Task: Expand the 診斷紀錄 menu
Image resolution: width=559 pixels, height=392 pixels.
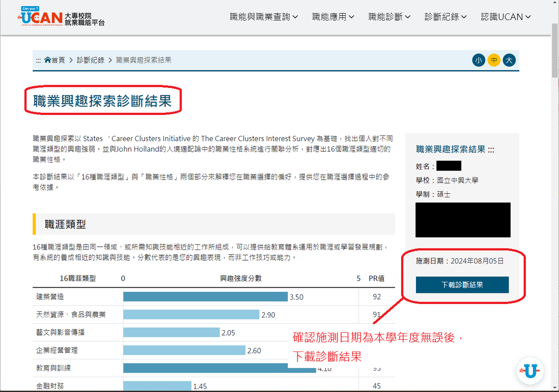Action: pyautogui.click(x=445, y=17)
